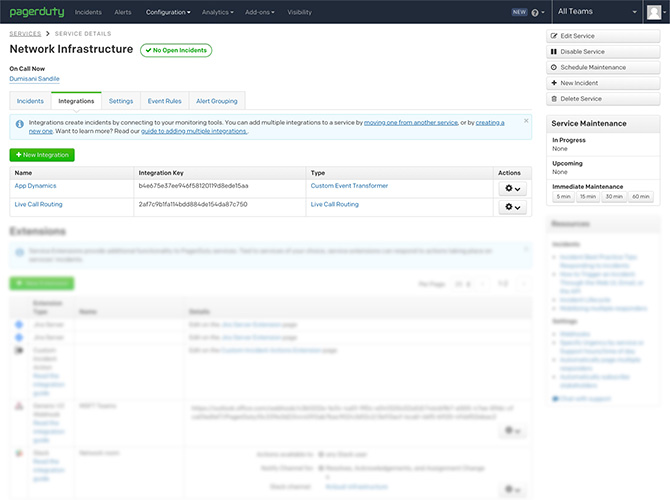
Task: Open Visibility in top navigation
Action: (300, 12)
